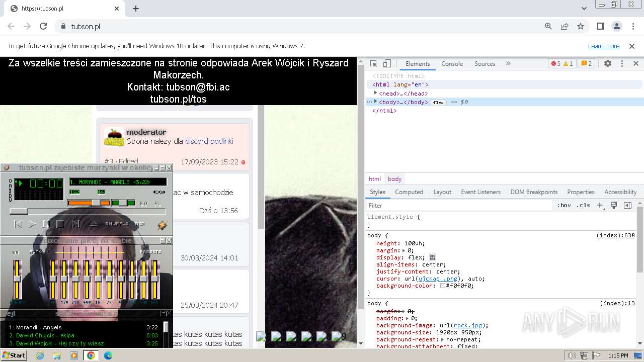Toggle the Chrome side panel icon

click(601, 26)
